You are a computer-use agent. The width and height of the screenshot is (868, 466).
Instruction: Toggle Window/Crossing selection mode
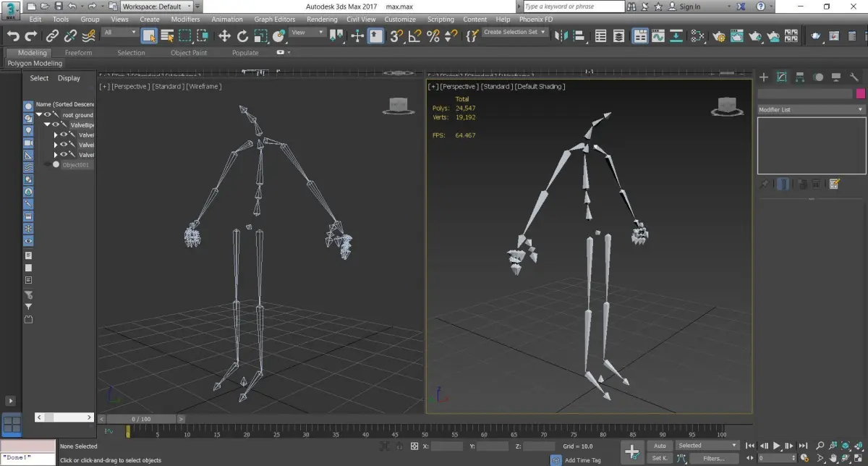coord(203,35)
